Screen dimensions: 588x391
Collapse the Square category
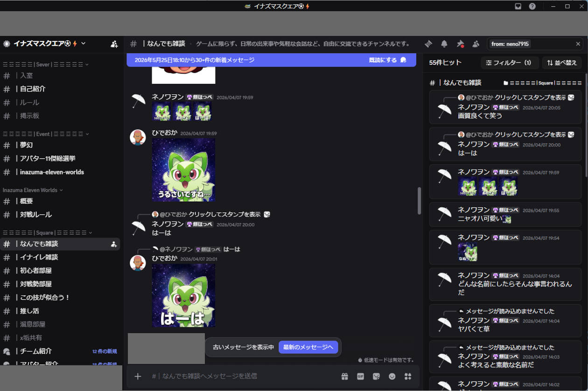click(48, 232)
